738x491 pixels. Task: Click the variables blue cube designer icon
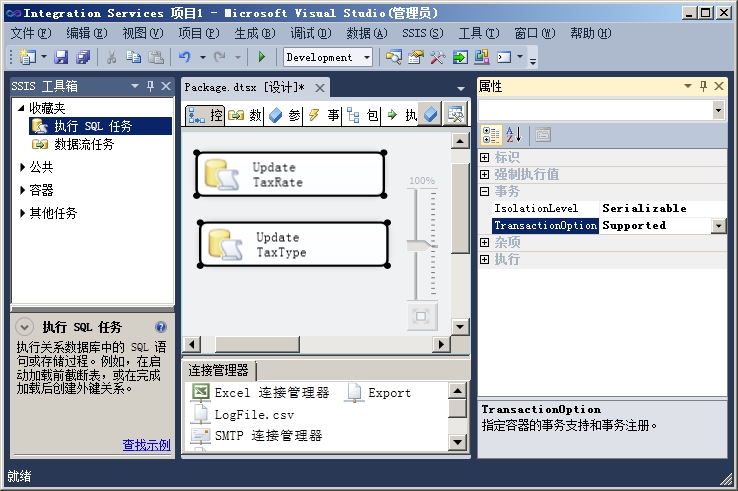[x=431, y=114]
